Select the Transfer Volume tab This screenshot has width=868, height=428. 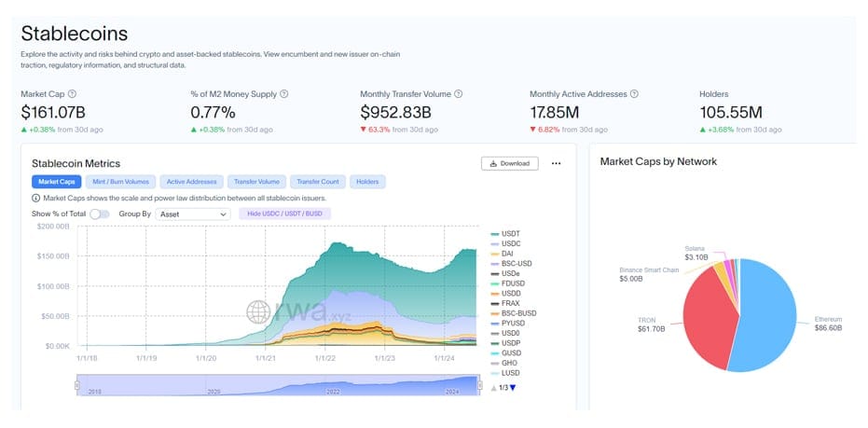pyautogui.click(x=256, y=182)
